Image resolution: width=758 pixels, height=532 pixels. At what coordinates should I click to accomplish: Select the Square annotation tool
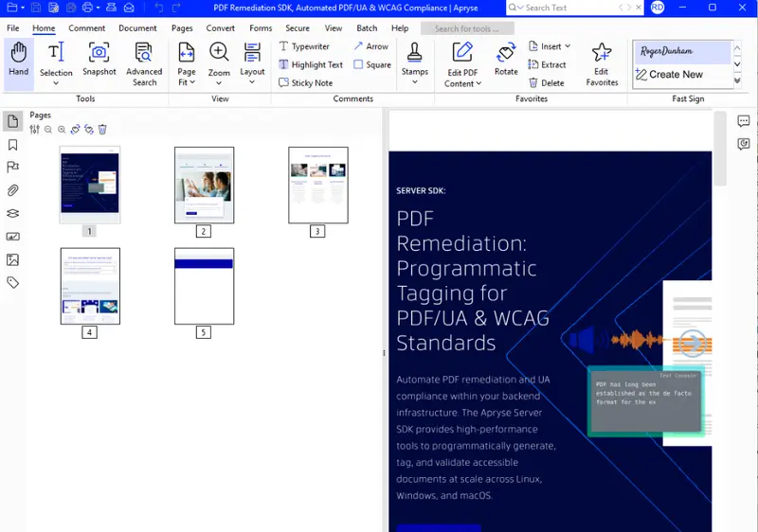(372, 64)
